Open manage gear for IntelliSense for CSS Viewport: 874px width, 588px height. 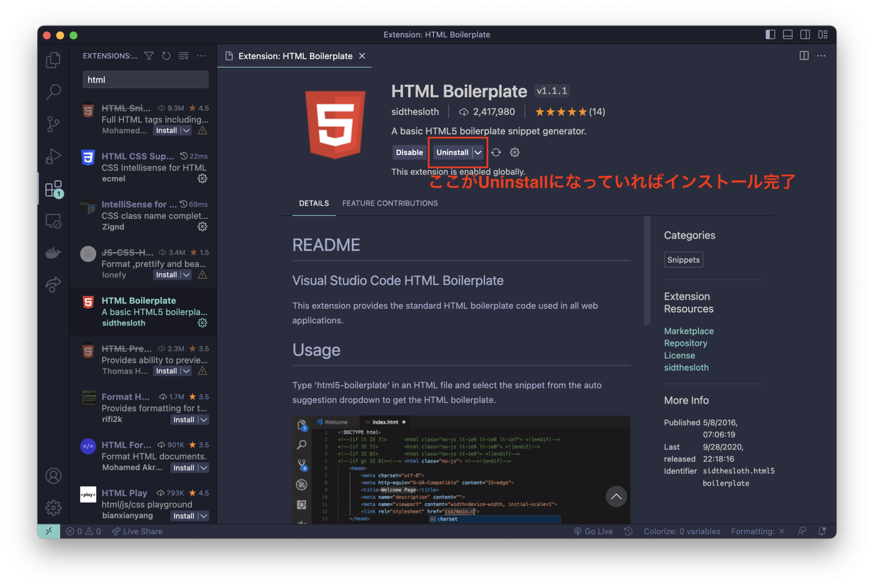(x=202, y=227)
